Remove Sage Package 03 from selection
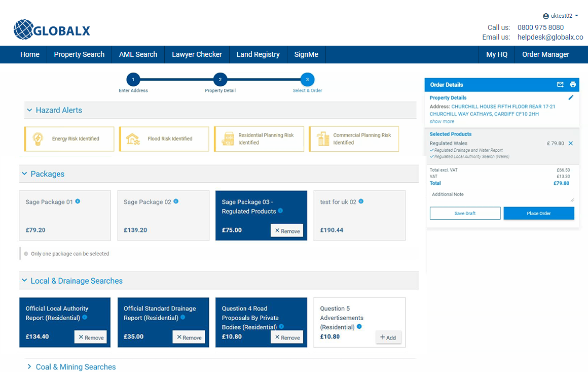 [x=287, y=231]
